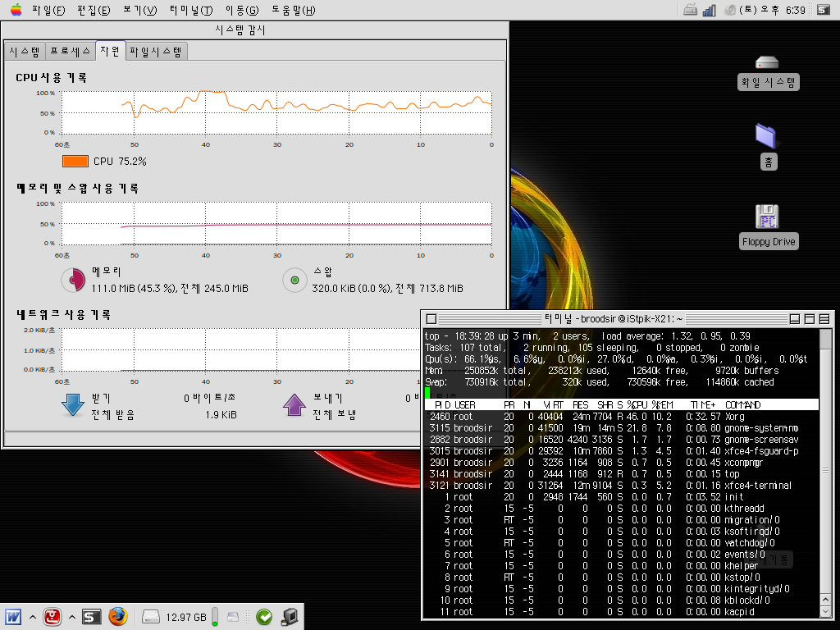Open the 홈 folder on desktop
840x630 pixels.
(x=766, y=136)
